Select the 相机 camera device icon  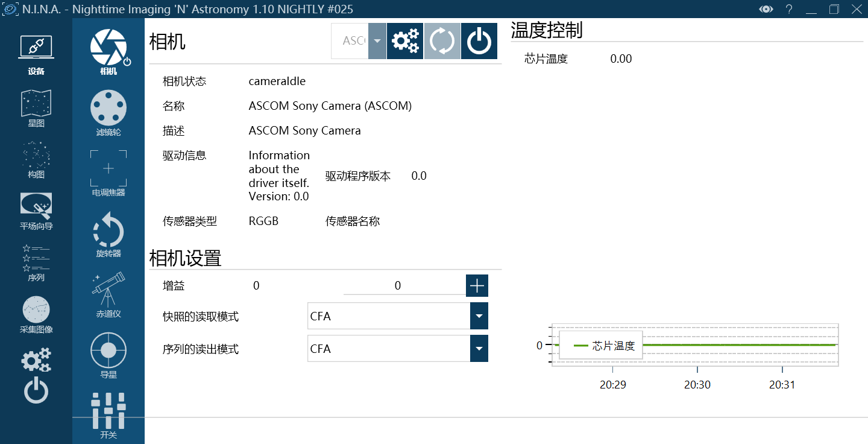108,52
